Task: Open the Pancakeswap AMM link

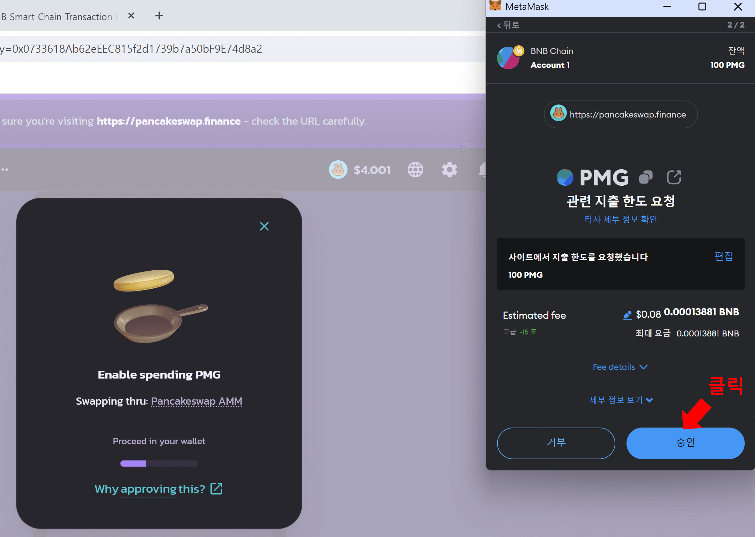Action: click(x=196, y=401)
